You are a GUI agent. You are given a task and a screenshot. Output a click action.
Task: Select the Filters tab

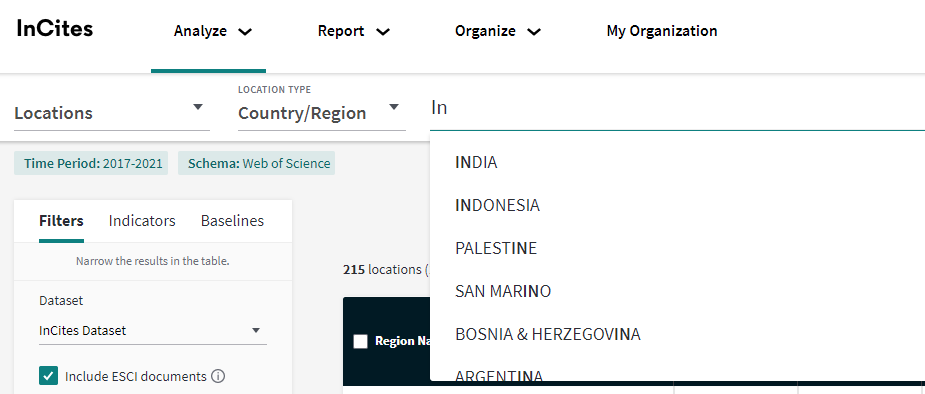[x=61, y=221]
